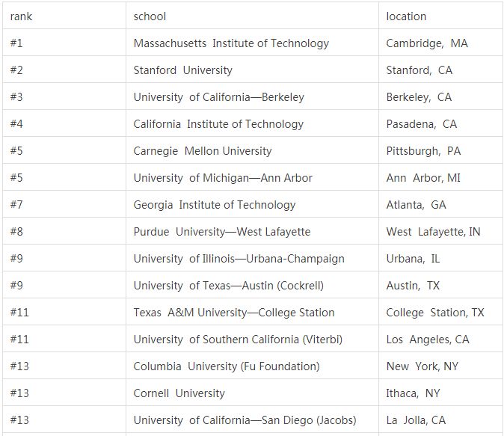Image resolution: width=504 pixels, height=436 pixels.
Task: Click University of California—Berkeley entry
Action: point(252,96)
